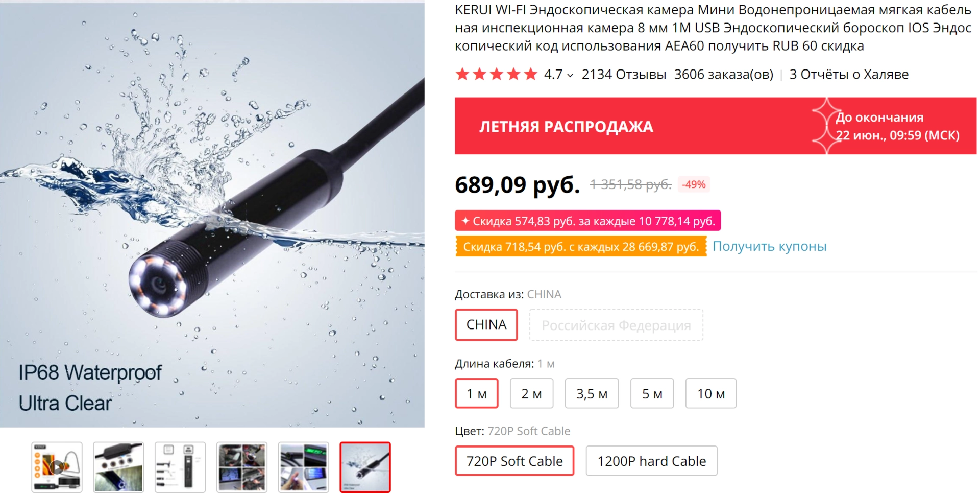Select the highlighted waterproof splash thumbnail
Screen dimensions: 980x493
[x=365, y=467]
